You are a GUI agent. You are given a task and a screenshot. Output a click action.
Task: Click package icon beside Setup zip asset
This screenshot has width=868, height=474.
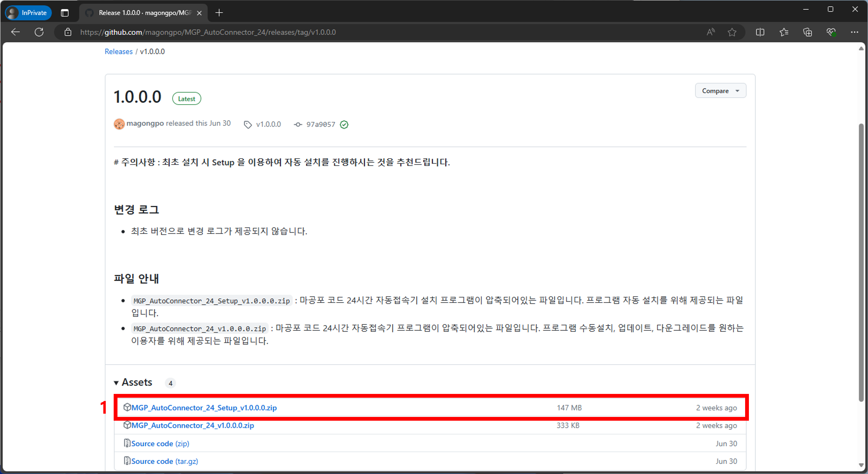click(x=127, y=407)
